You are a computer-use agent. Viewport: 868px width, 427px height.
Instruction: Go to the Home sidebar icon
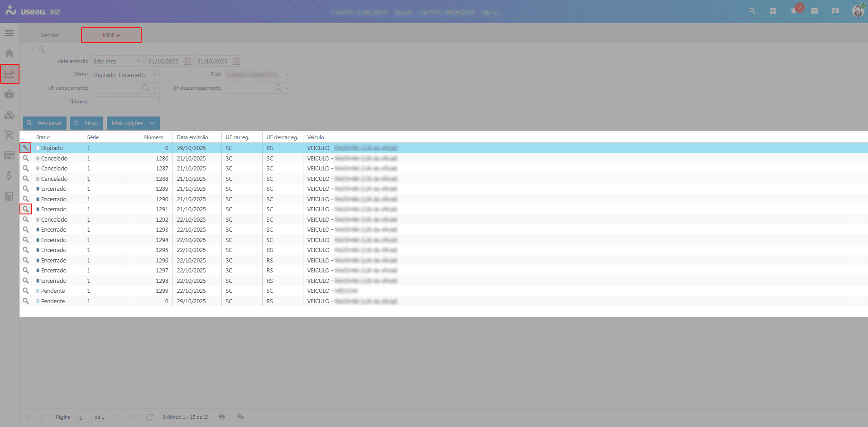[x=9, y=53]
